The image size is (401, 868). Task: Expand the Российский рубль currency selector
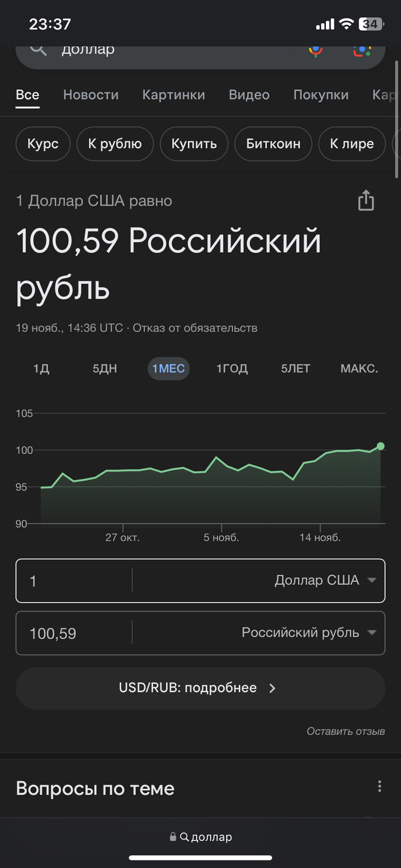click(308, 633)
